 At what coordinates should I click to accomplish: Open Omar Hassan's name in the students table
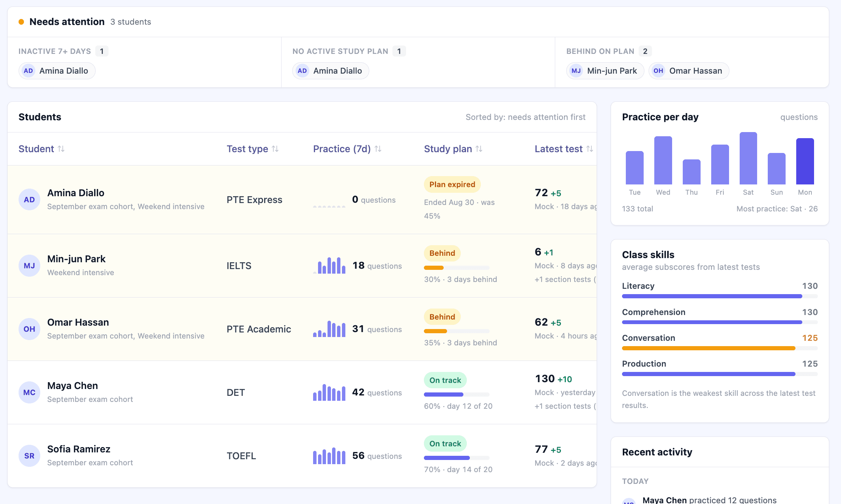point(78,322)
